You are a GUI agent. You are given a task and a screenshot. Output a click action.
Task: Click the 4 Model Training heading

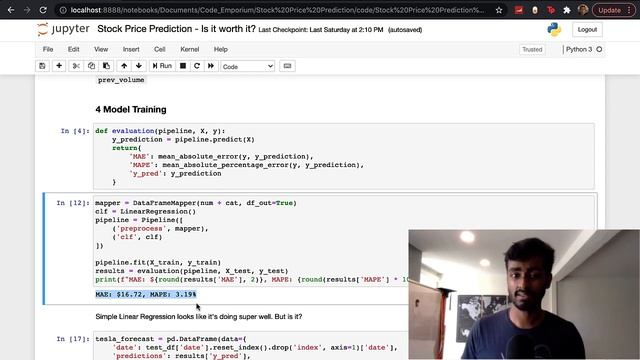click(131, 109)
